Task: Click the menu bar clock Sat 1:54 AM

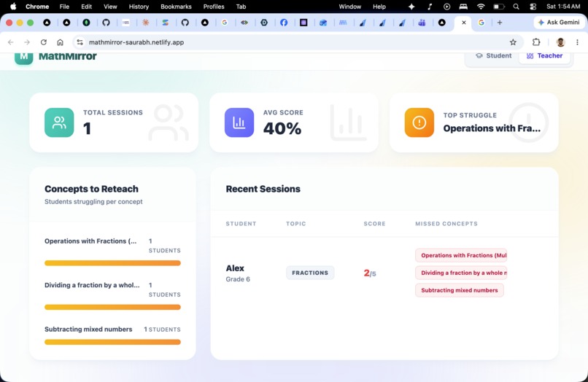Action: click(563, 7)
